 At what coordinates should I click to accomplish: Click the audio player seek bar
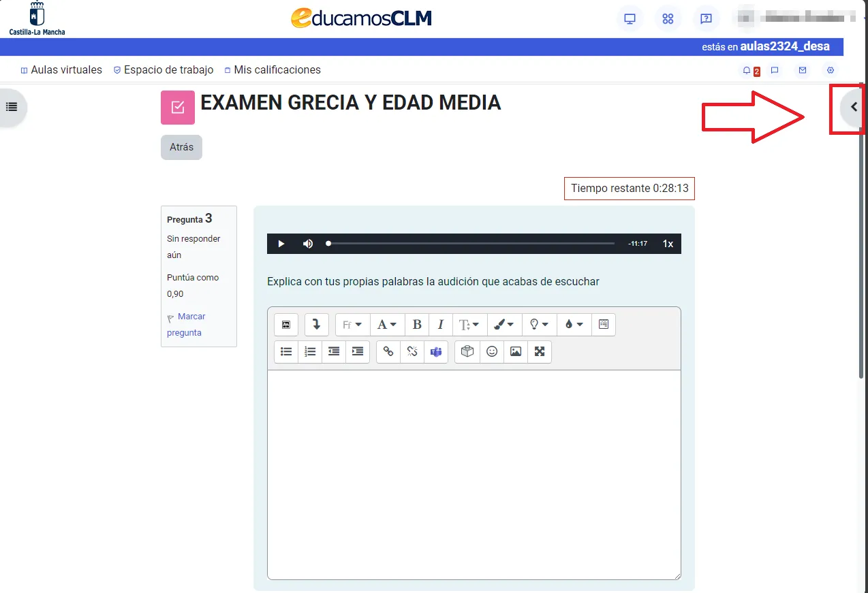(470, 243)
